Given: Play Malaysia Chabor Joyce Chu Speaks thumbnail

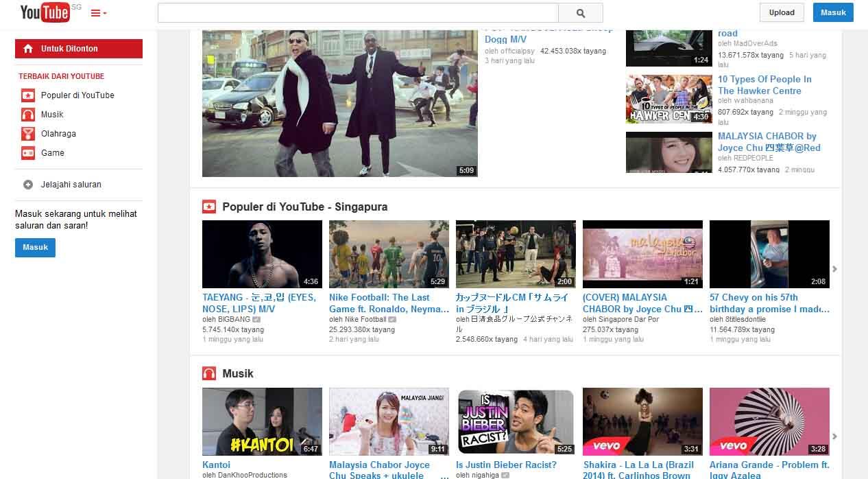Looking at the screenshot, I should click(389, 421).
